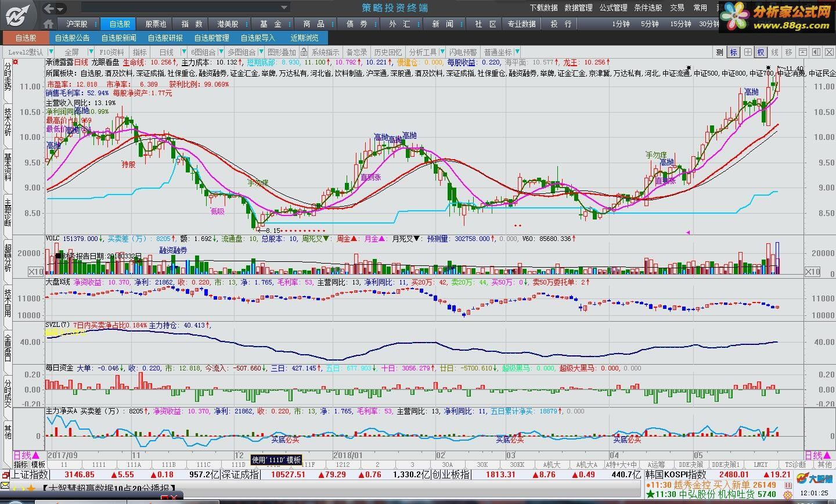The width and height of the screenshot is (836, 504).
Task: Switch chart to 5分钟 period
Action: coord(650,24)
